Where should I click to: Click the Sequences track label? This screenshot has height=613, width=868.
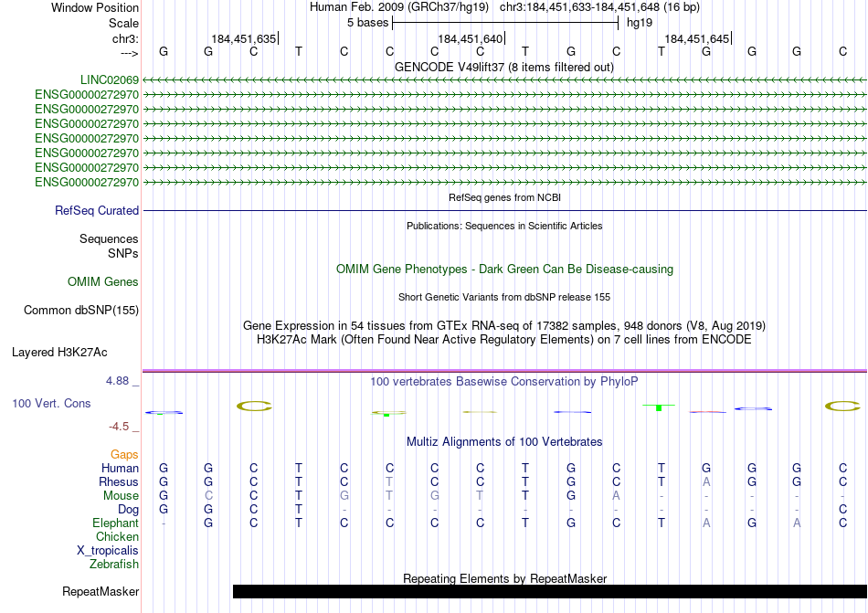[109, 239]
